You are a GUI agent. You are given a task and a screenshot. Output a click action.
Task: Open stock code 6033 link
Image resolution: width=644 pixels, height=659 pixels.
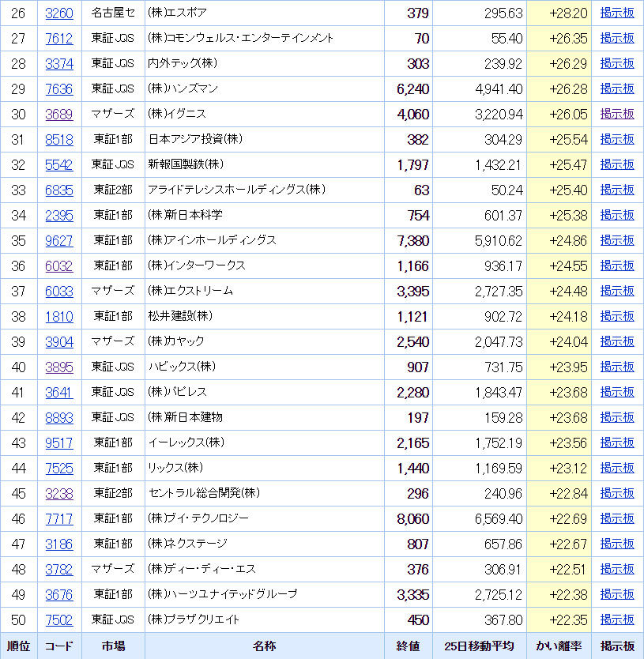point(59,292)
